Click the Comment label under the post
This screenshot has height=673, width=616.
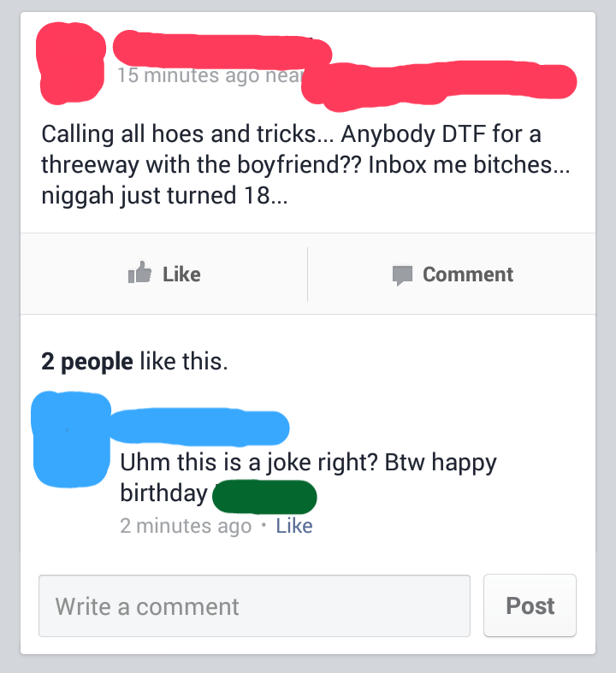pyautogui.click(x=468, y=275)
